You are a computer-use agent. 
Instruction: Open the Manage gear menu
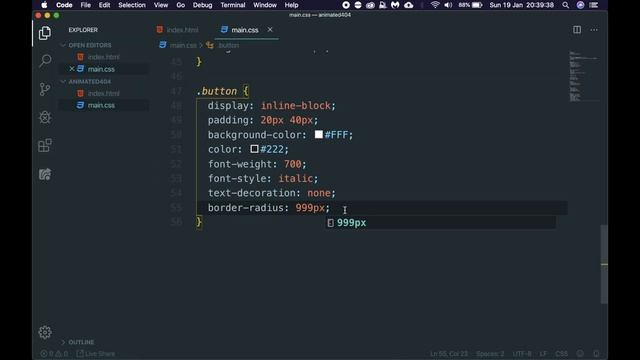tap(45, 332)
